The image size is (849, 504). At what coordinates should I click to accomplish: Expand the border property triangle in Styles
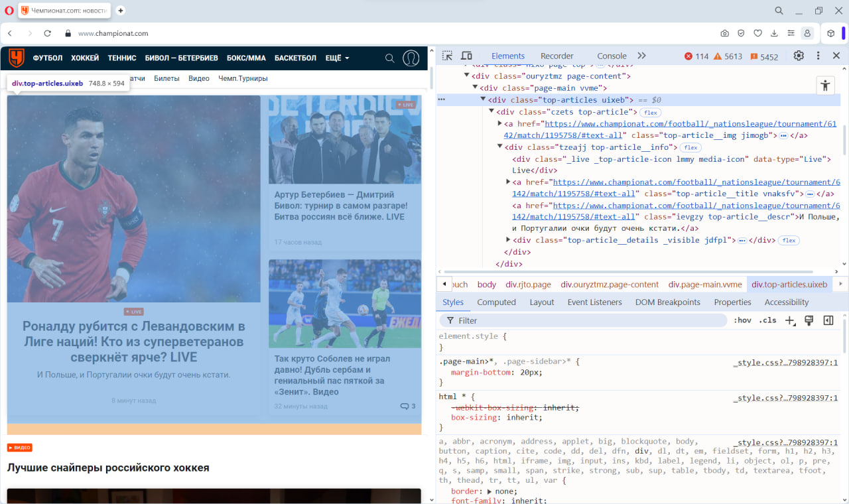pos(490,491)
